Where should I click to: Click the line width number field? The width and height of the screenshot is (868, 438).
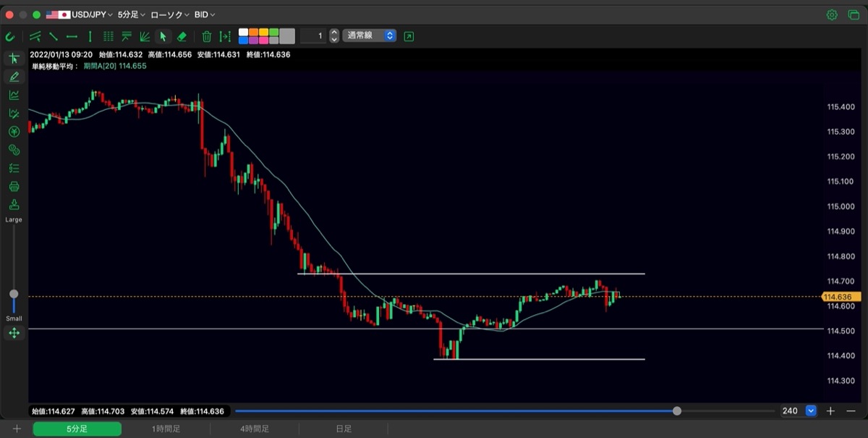tap(313, 35)
